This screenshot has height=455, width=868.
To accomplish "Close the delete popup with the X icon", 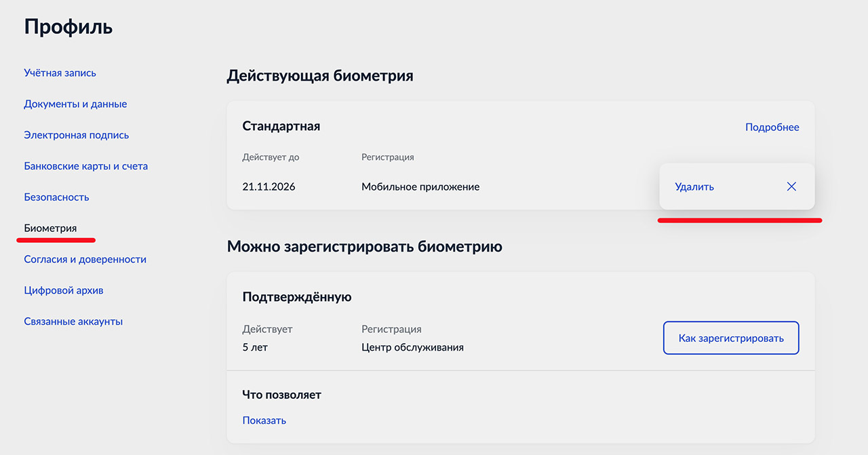I will tap(791, 186).
